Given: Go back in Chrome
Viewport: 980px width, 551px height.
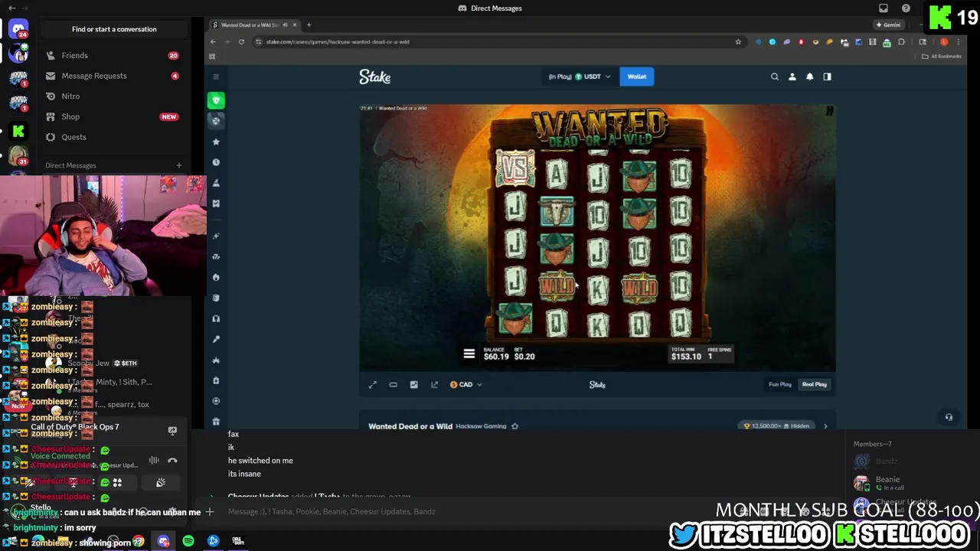Looking at the screenshot, I should pyautogui.click(x=213, y=42).
